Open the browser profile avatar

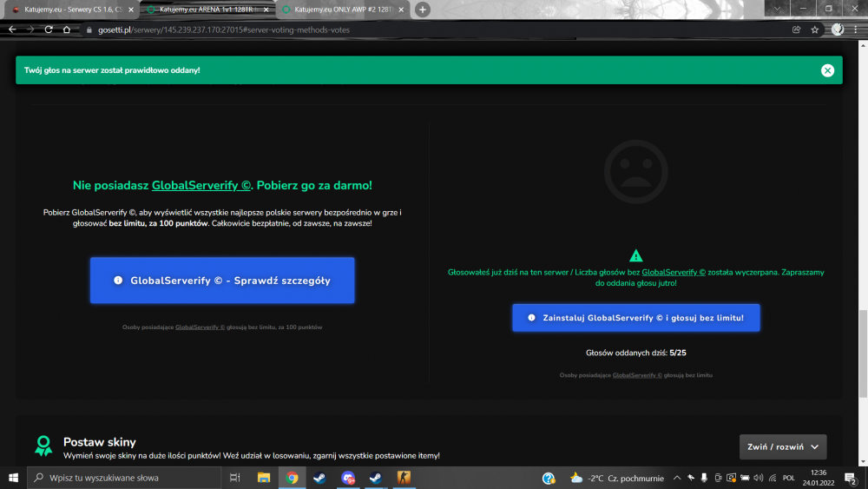(x=838, y=30)
